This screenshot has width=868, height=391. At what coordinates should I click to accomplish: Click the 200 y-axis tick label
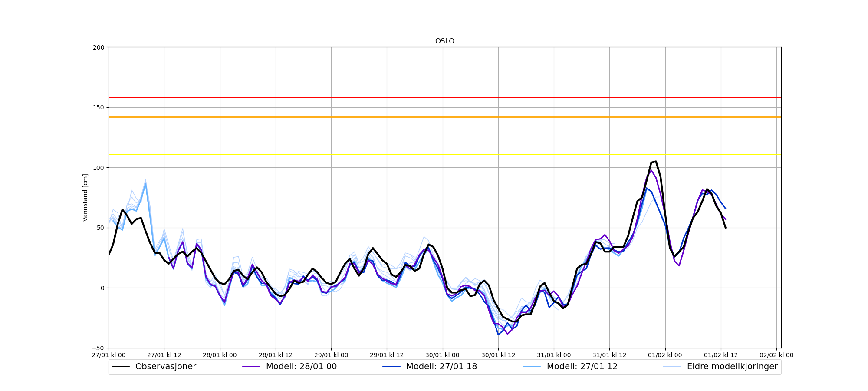pyautogui.click(x=99, y=47)
